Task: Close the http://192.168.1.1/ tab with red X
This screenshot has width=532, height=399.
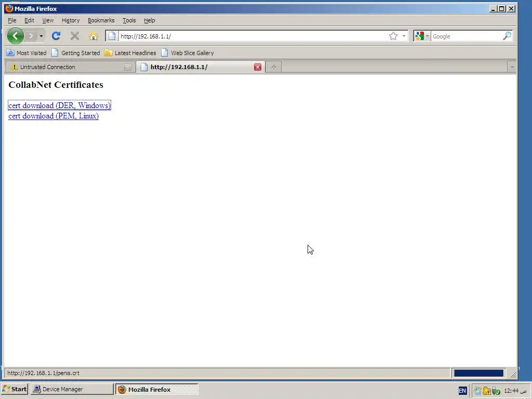Action: pos(258,67)
